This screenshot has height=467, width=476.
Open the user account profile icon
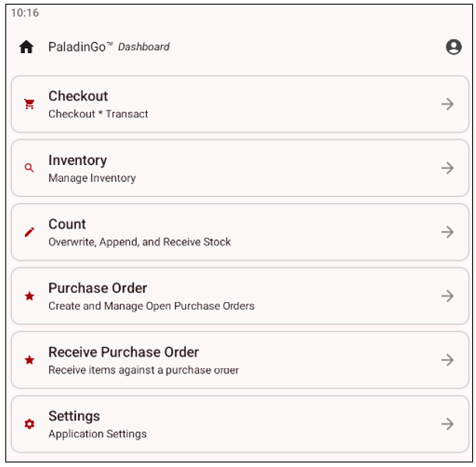pos(453,47)
